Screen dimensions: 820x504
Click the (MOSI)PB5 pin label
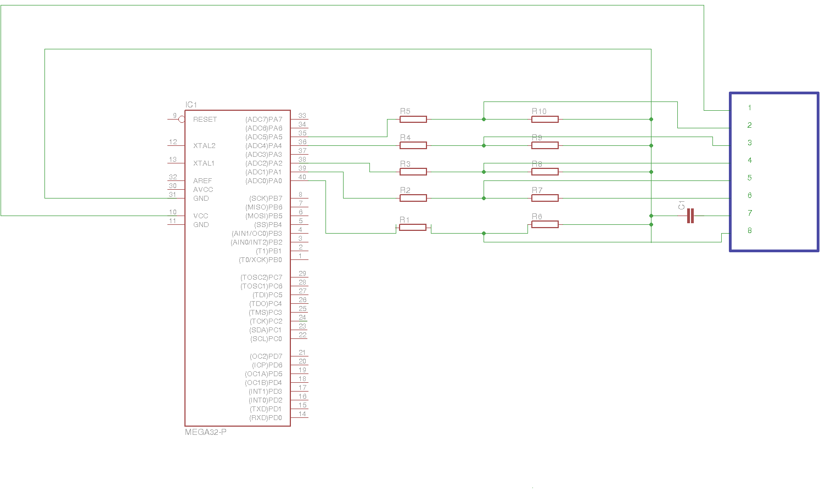[x=264, y=216]
